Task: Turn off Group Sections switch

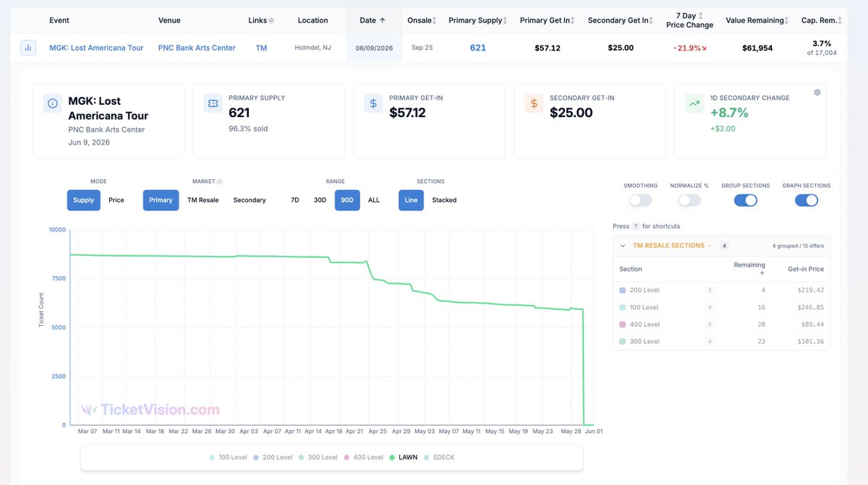Action: [x=746, y=200]
